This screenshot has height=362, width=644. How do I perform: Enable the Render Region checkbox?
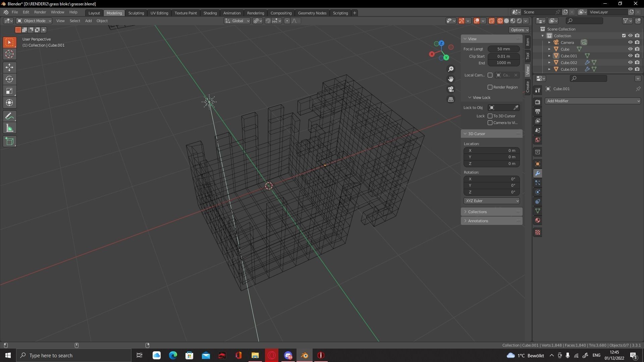point(490,87)
